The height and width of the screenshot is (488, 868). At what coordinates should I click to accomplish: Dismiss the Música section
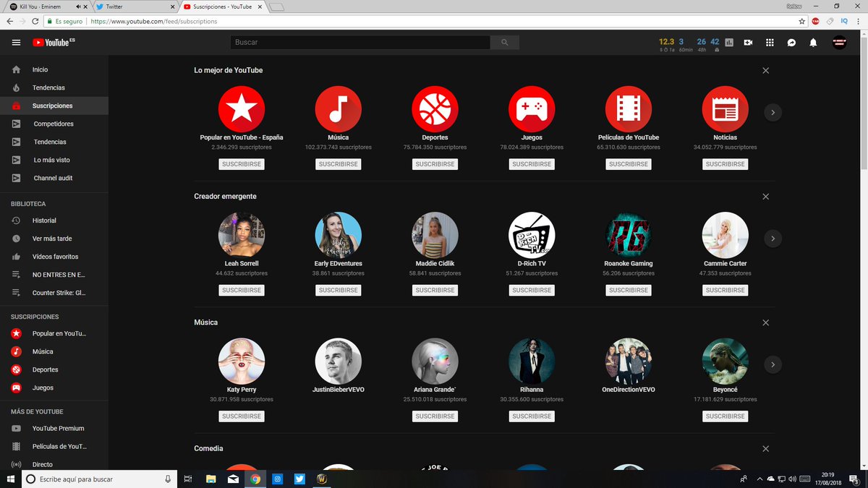[766, 322]
